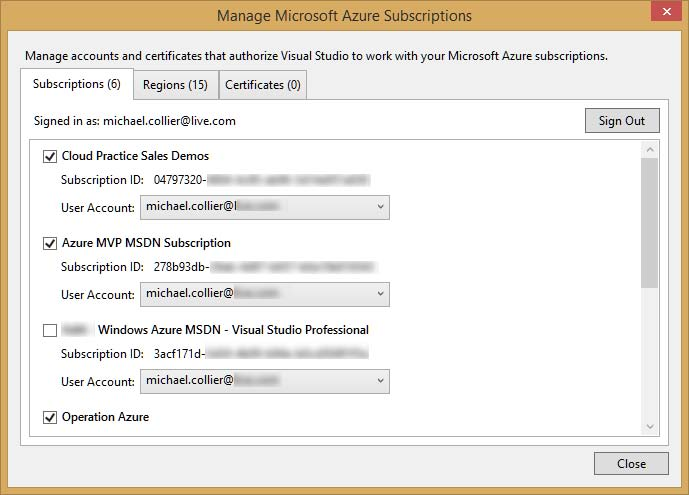The image size is (689, 495).
Task: Uncheck Azure MVP MSDN Subscription
Action: pos(50,243)
